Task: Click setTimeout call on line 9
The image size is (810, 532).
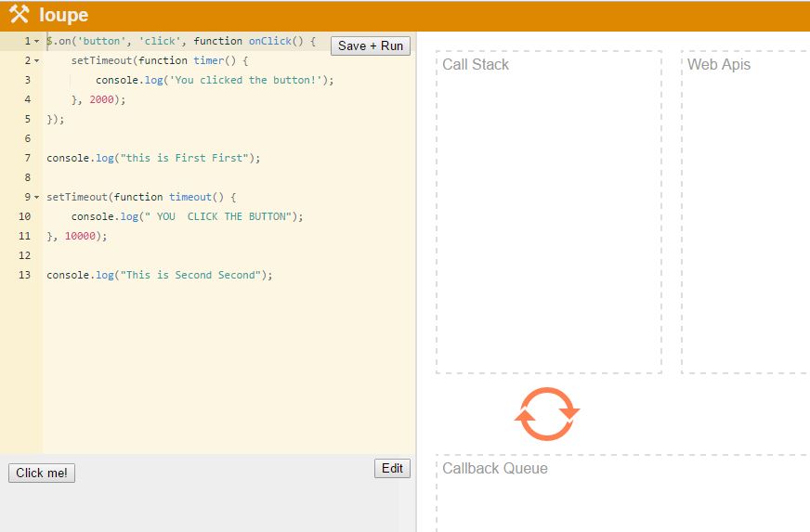Action: click(77, 198)
